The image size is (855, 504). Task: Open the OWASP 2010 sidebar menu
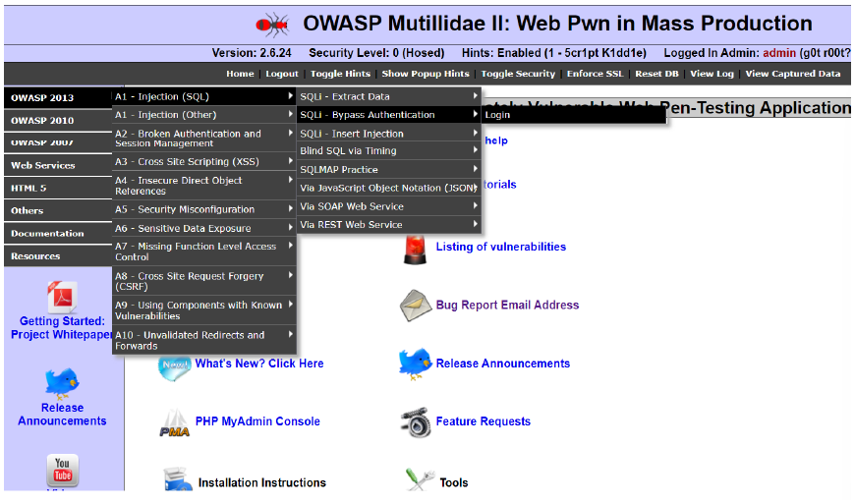pos(58,121)
